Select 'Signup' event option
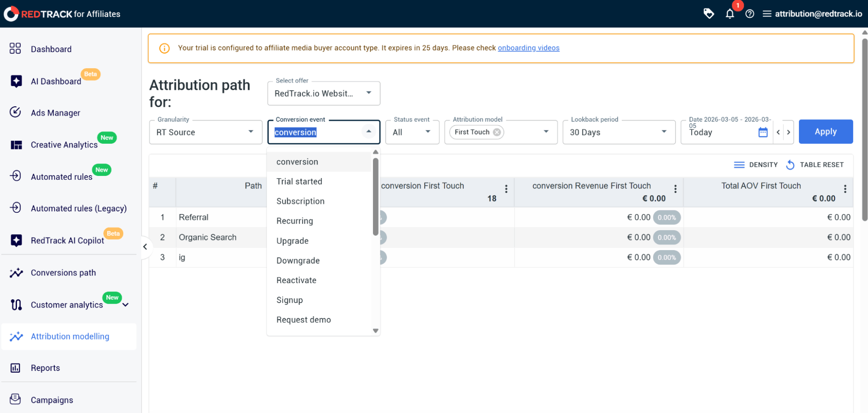868x413 pixels. pos(320,300)
